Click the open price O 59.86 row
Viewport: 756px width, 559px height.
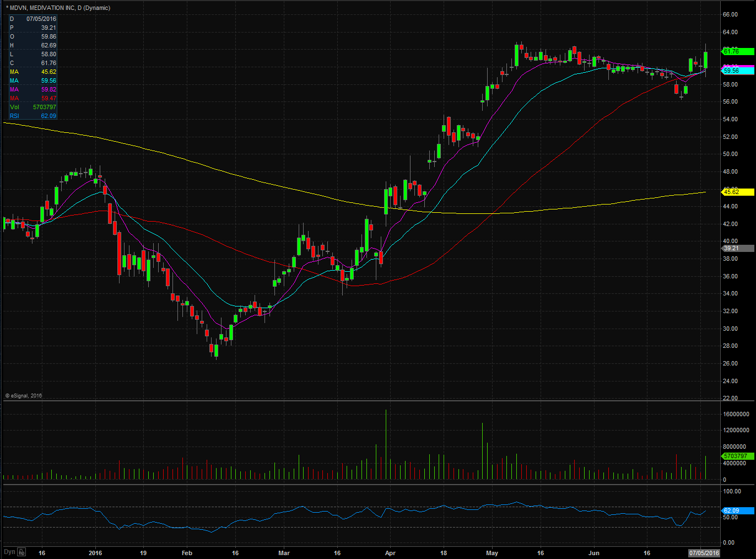pyautogui.click(x=33, y=36)
